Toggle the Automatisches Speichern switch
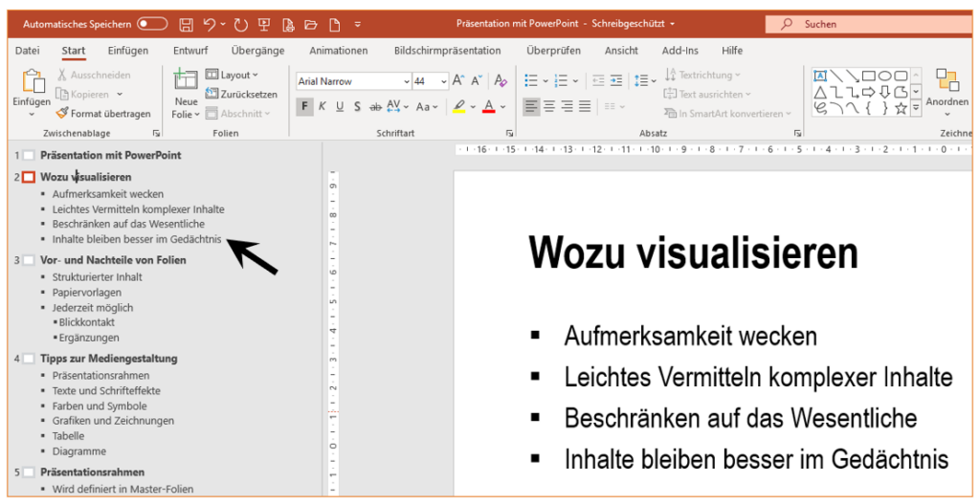Viewport: 980px width, 504px height. point(152,24)
